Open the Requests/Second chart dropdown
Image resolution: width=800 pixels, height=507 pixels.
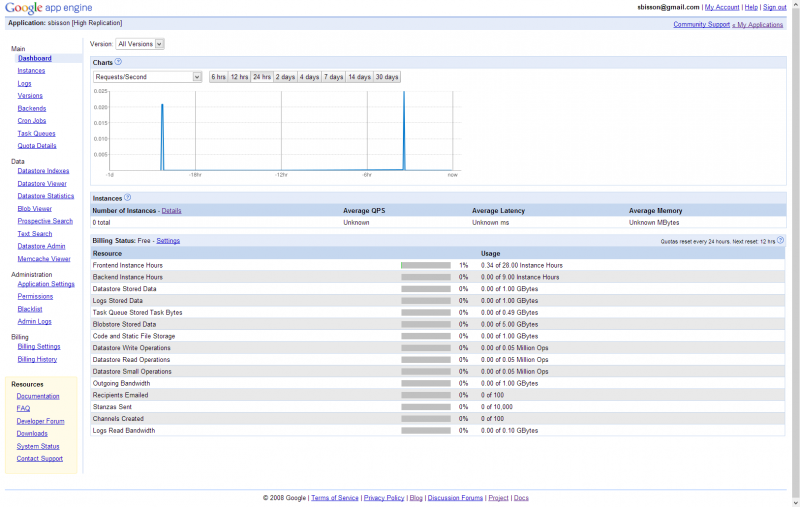coord(147,77)
